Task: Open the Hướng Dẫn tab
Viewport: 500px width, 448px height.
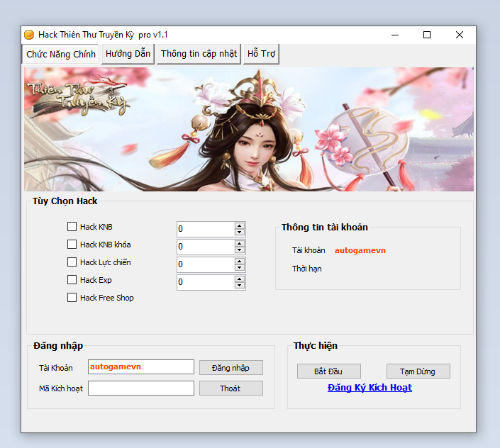Action: tap(128, 54)
